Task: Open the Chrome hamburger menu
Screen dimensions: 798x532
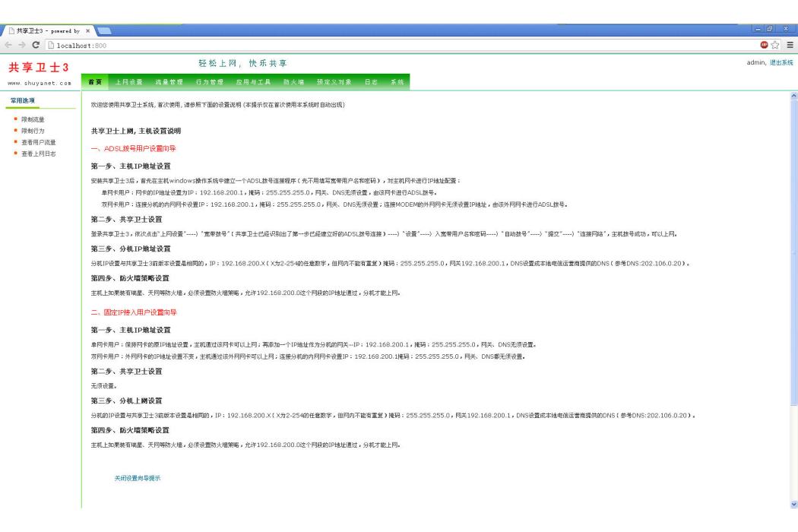Action: click(790, 45)
